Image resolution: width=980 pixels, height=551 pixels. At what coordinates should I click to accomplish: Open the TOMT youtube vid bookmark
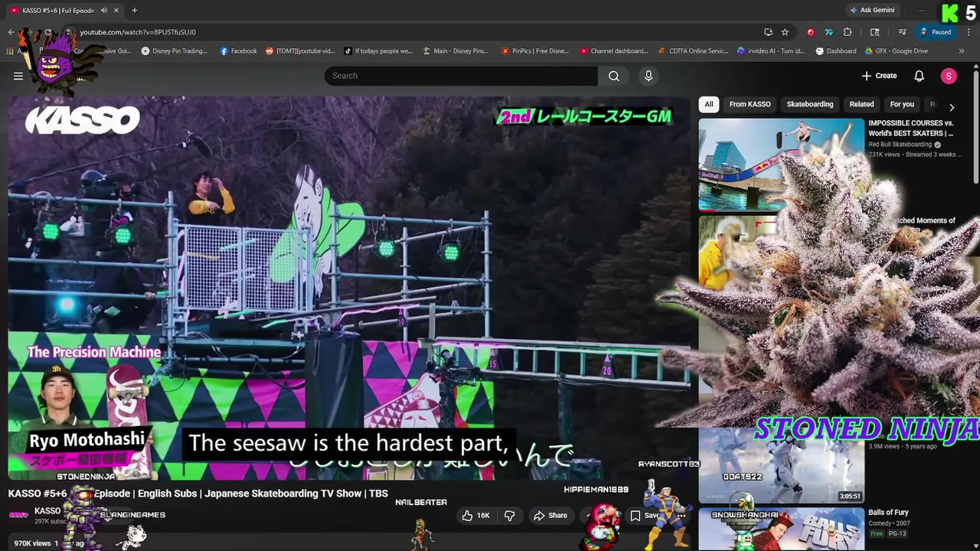(300, 51)
